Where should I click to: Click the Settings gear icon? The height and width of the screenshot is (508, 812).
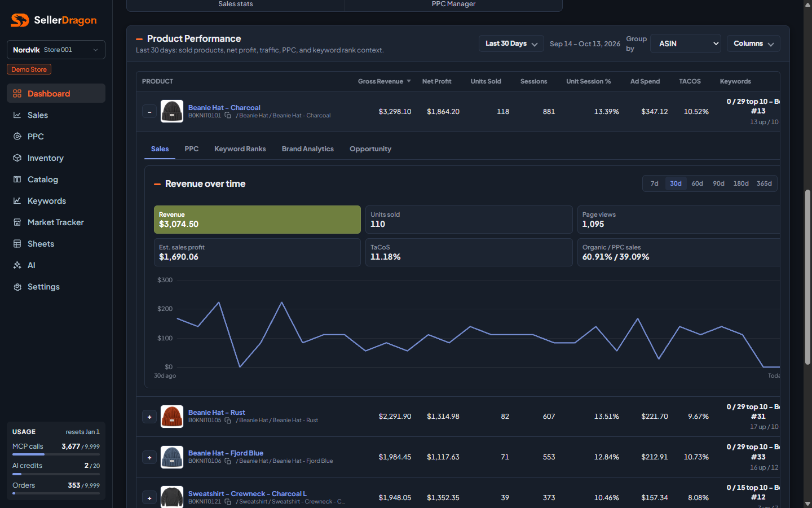point(17,287)
